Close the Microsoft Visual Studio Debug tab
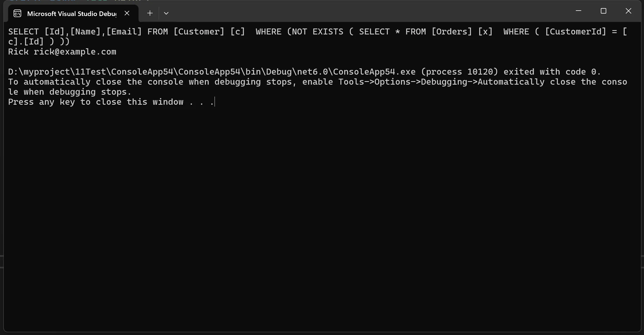This screenshot has width=644, height=335. click(x=127, y=13)
